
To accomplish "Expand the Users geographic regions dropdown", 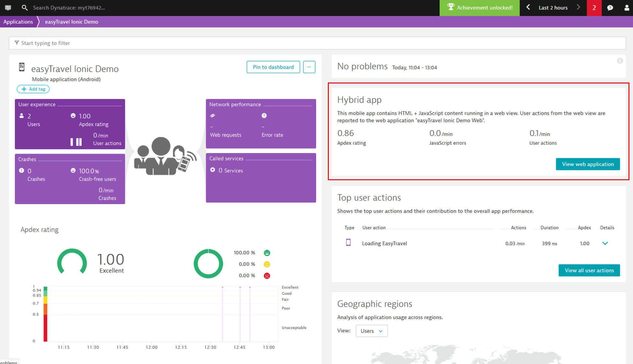I will pyautogui.click(x=370, y=331).
